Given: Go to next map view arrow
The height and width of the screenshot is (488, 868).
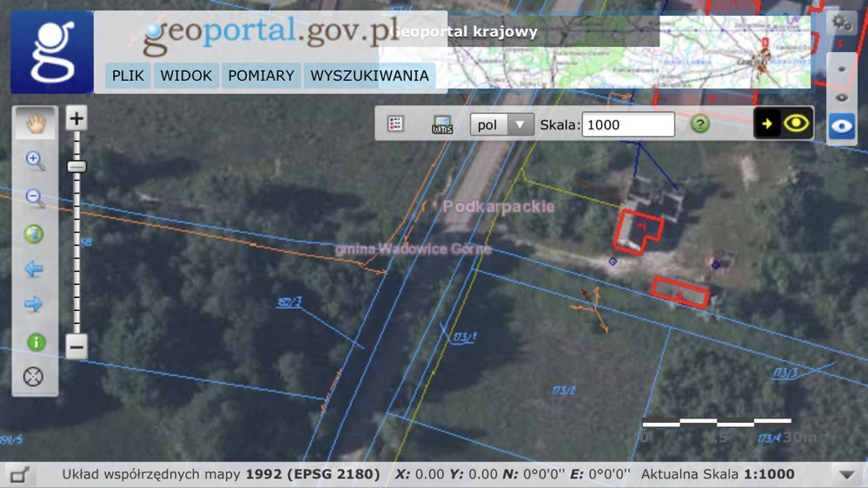Looking at the screenshot, I should pos(34,304).
